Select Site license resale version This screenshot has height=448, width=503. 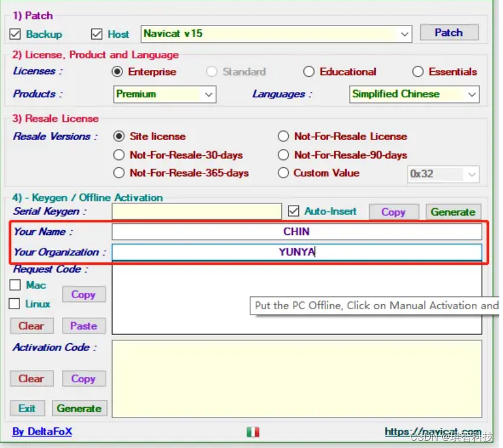click(x=119, y=136)
